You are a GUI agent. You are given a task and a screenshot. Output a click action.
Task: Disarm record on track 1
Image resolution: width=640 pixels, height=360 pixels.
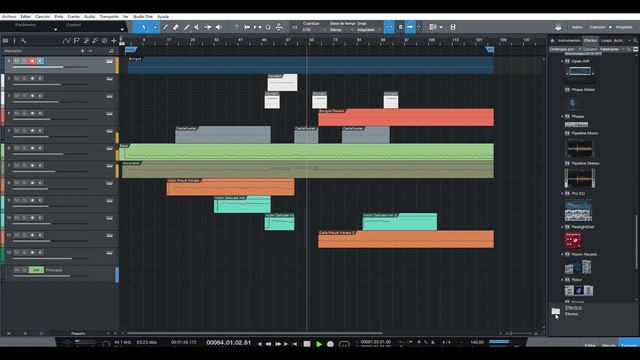point(32,61)
